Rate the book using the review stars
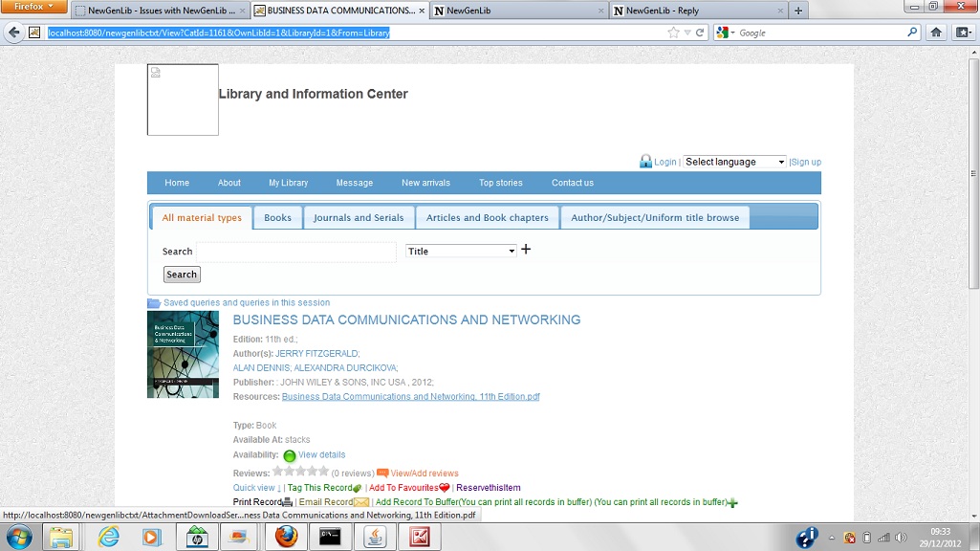 (300, 472)
